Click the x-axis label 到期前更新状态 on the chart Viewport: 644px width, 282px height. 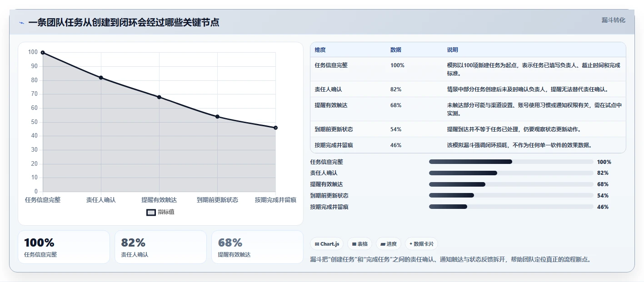click(x=217, y=200)
